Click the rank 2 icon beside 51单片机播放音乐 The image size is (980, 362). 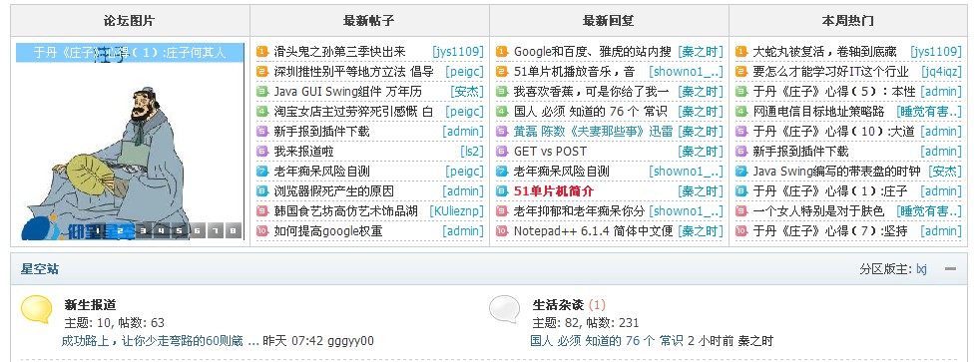point(502,72)
